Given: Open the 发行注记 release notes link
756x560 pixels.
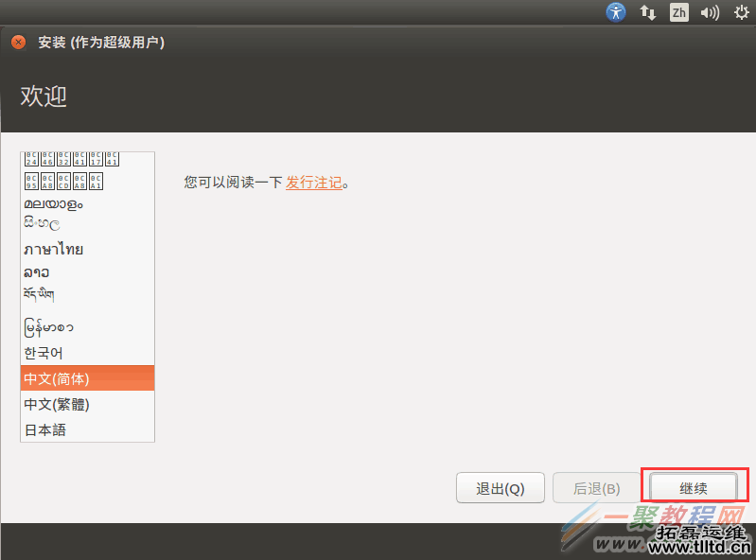Looking at the screenshot, I should coord(314,183).
